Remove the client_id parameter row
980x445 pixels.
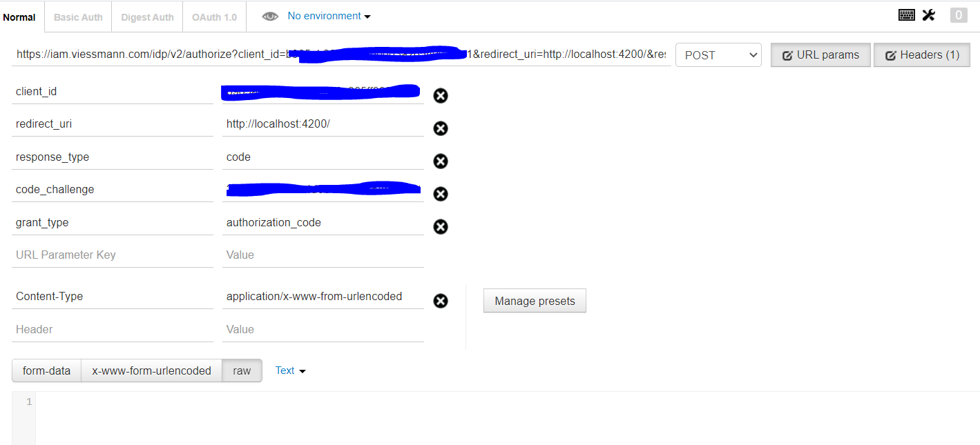[441, 96]
